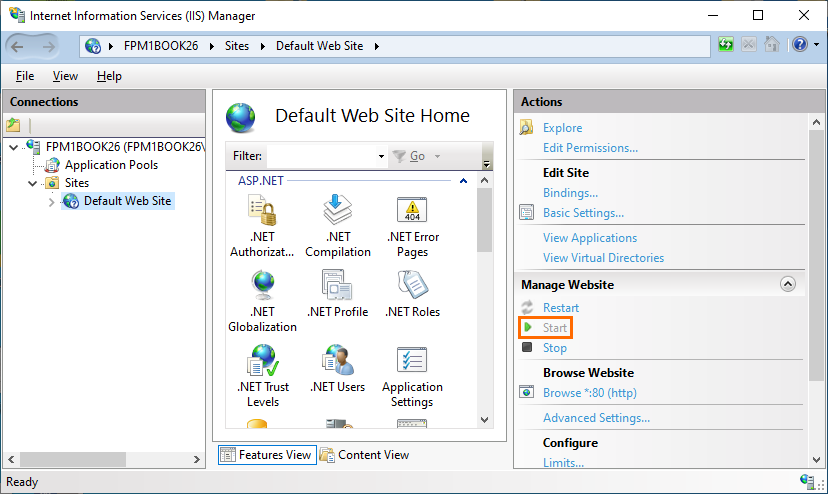Click the status bar connection icon
The image size is (828, 494).
point(807,481)
